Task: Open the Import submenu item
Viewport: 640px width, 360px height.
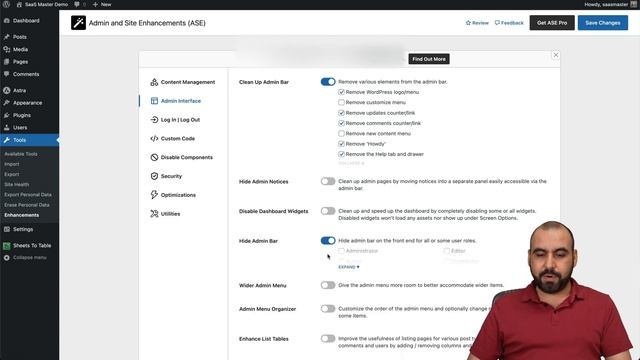Action: pyautogui.click(x=12, y=164)
